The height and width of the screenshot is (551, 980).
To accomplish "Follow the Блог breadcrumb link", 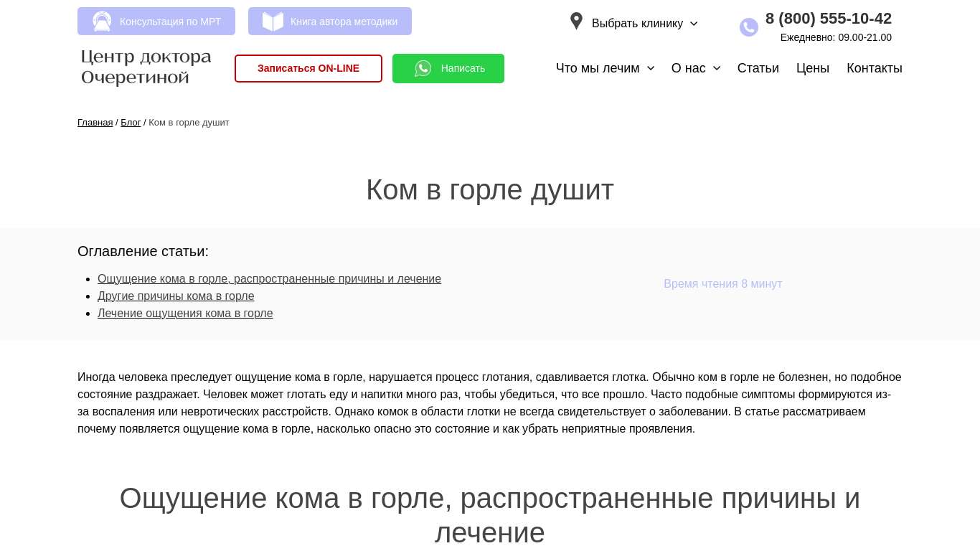I will pos(131,123).
